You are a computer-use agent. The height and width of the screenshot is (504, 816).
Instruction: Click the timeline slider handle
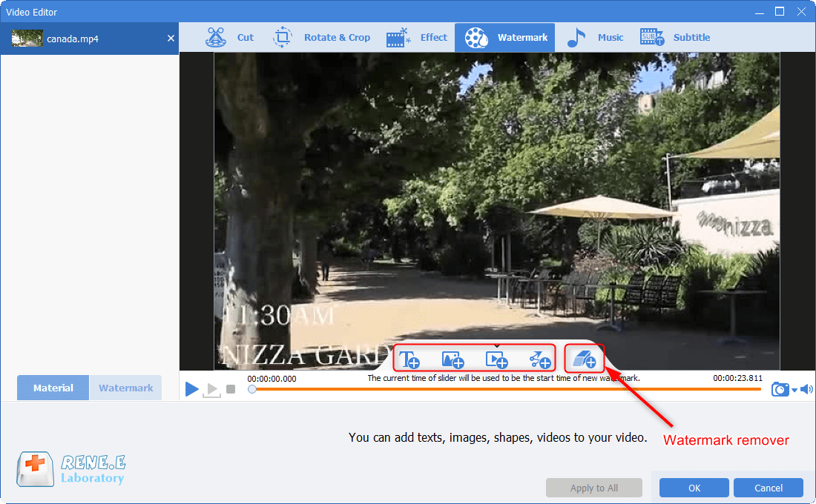tap(252, 389)
